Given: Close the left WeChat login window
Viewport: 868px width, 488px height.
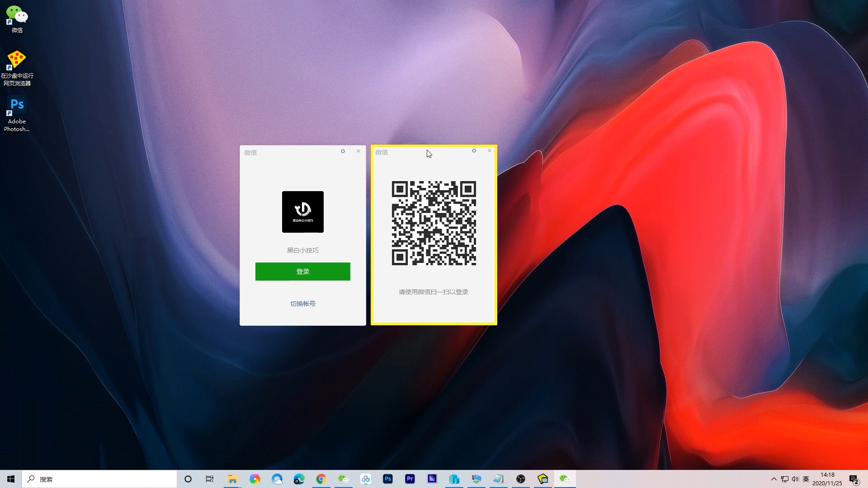Looking at the screenshot, I should click(x=359, y=151).
